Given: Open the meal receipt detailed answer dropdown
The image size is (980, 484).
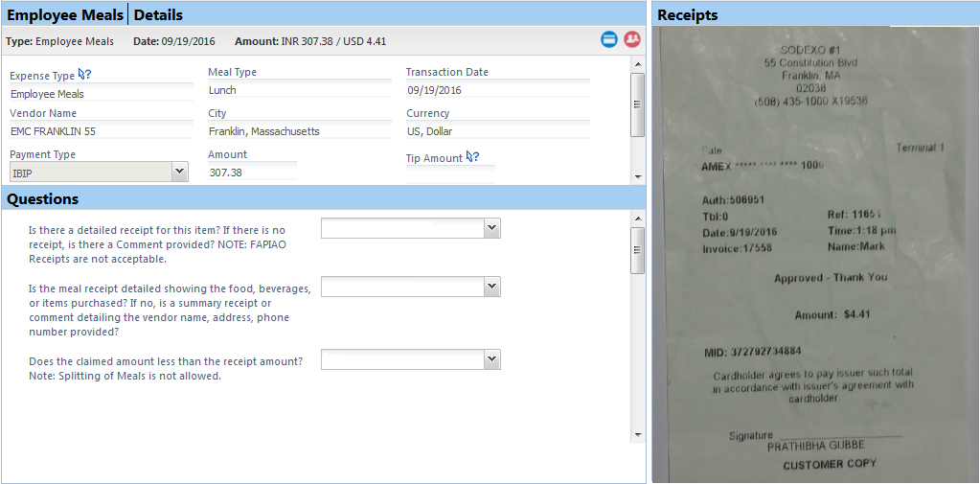Looking at the screenshot, I should click(491, 287).
